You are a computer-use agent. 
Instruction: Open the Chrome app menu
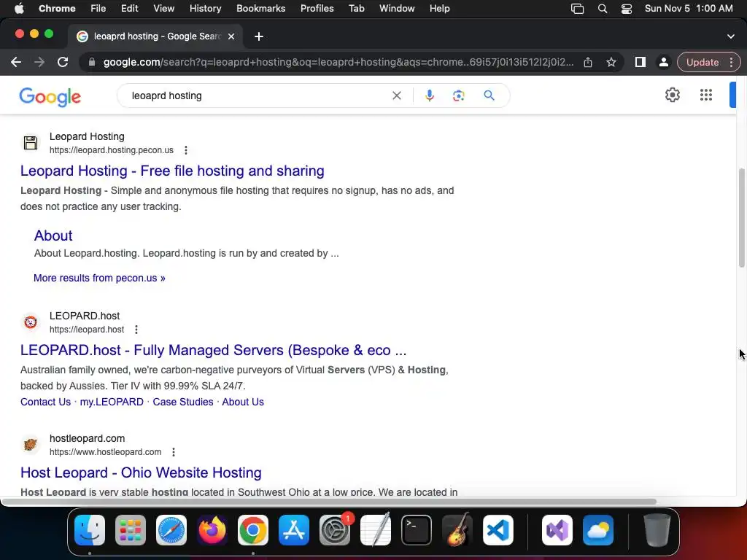[x=57, y=9]
